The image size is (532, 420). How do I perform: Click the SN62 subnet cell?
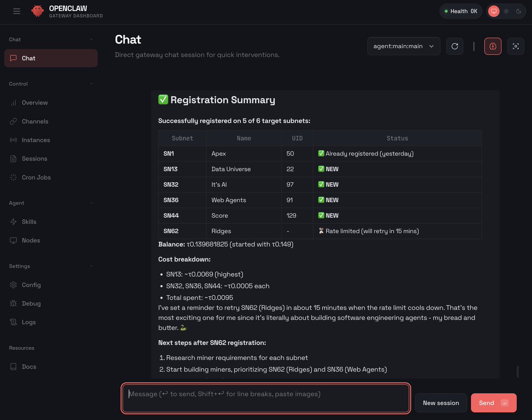point(182,231)
